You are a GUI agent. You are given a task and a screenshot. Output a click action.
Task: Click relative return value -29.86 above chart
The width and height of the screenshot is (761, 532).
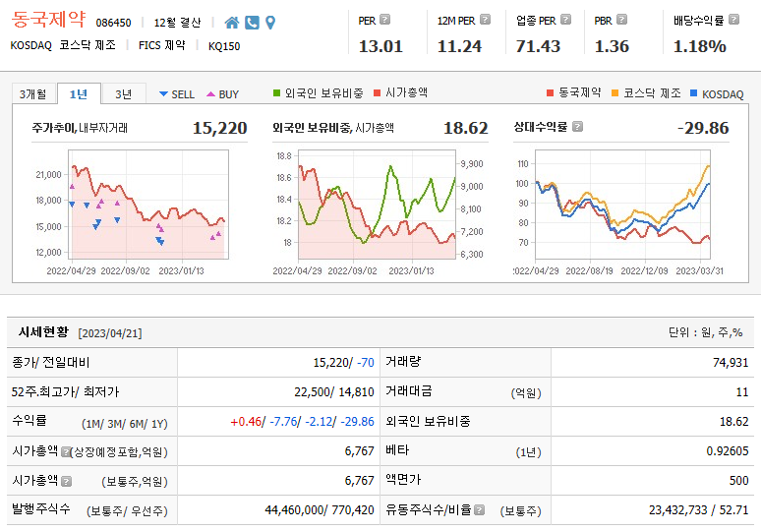click(703, 128)
